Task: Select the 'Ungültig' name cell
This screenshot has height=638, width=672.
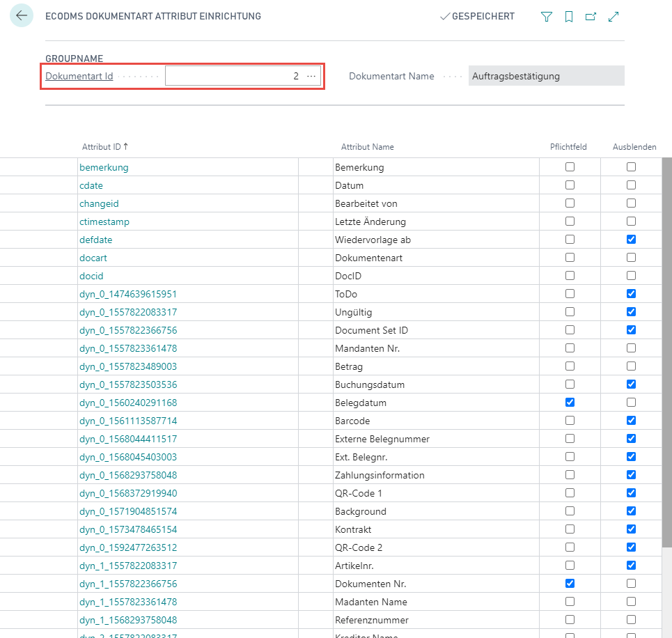Action: click(x=436, y=312)
